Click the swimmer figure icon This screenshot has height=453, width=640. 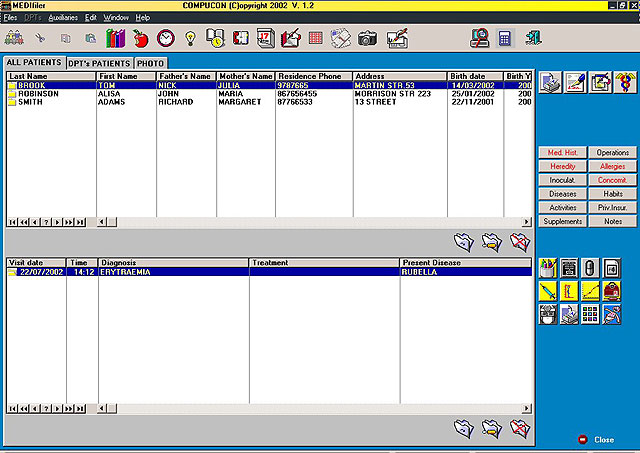(611, 314)
